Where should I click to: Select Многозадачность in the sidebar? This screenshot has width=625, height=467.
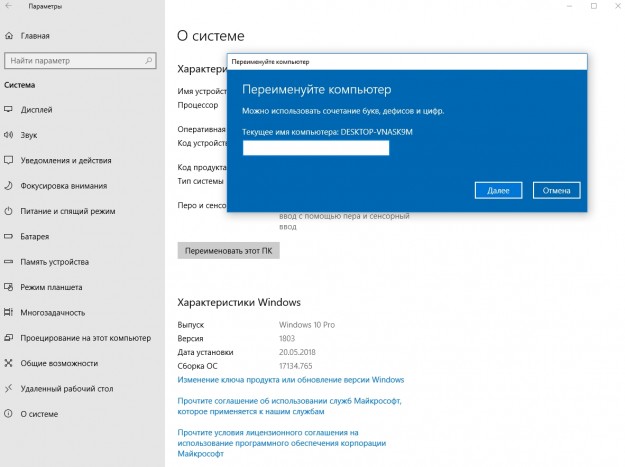tap(52, 313)
